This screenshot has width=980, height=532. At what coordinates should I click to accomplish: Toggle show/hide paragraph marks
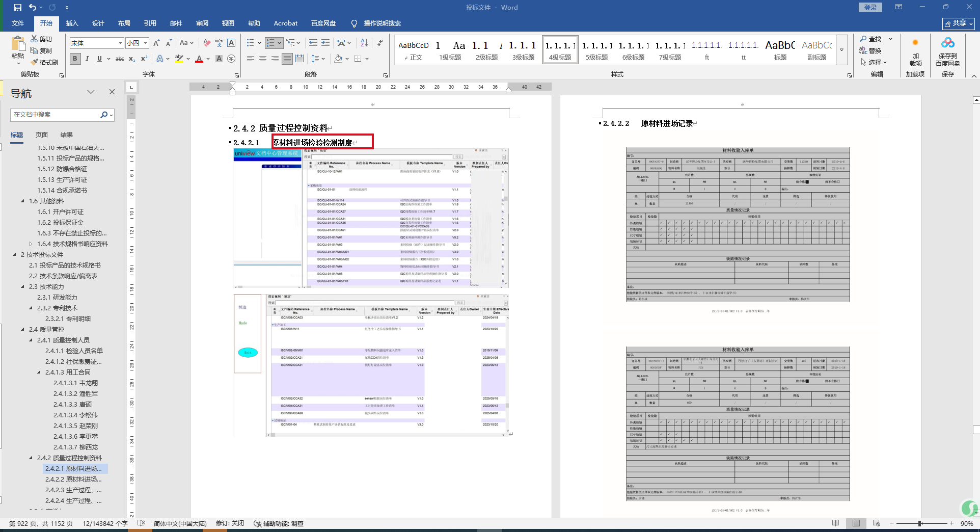[x=380, y=43]
